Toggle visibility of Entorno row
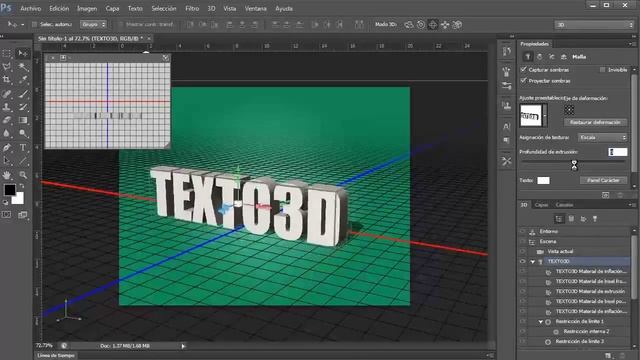640x360 pixels. [523, 231]
